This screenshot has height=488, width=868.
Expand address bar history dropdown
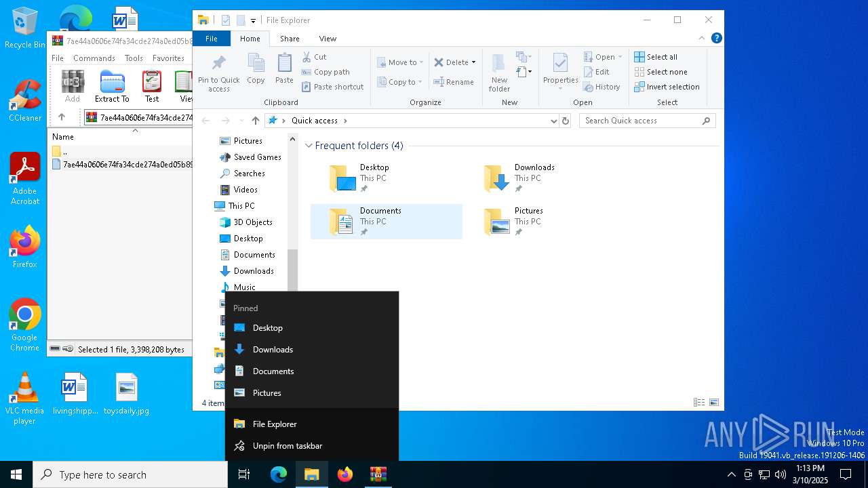[x=554, y=121]
